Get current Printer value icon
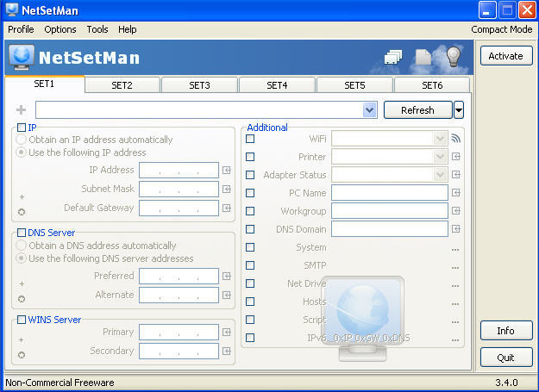The height and width of the screenshot is (392, 539). [456, 157]
